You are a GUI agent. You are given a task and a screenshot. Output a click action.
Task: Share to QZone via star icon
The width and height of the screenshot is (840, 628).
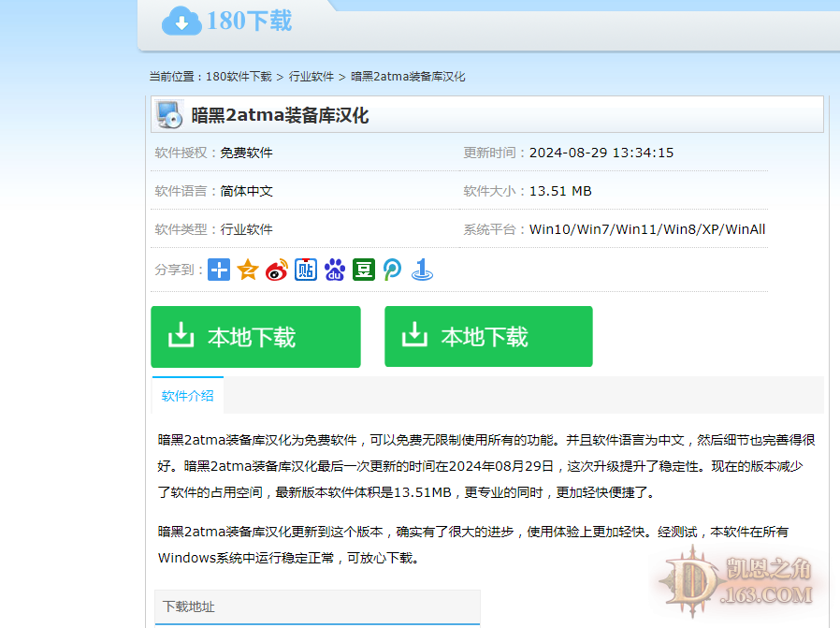pyautogui.click(x=248, y=270)
